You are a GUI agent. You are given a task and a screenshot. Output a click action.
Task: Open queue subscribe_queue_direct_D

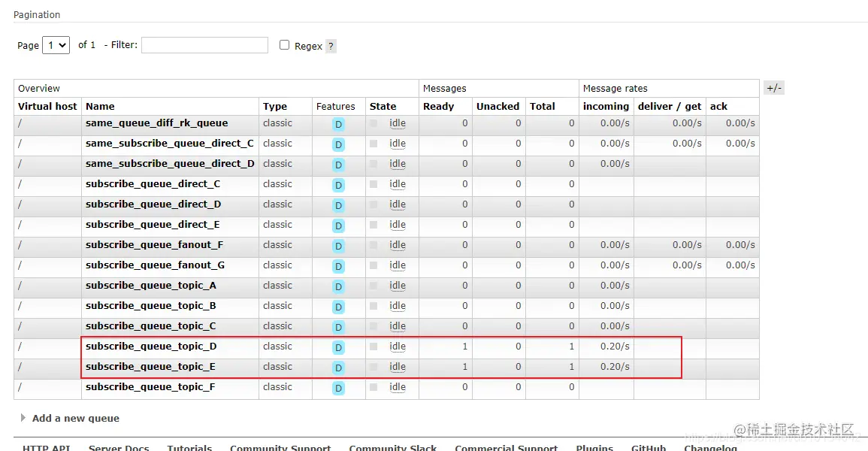click(x=153, y=204)
